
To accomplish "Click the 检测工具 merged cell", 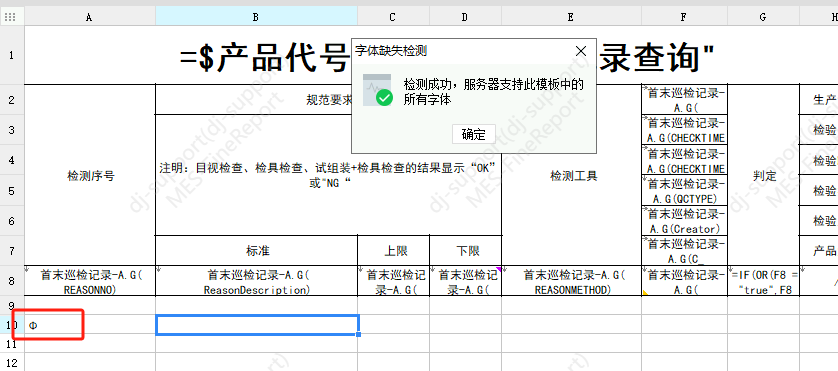I will (571, 175).
